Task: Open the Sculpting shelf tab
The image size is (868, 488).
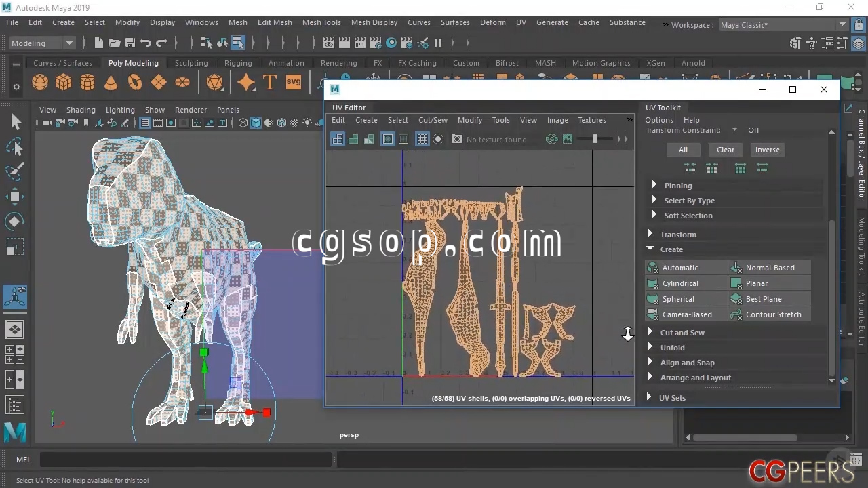Action: pos(191,63)
